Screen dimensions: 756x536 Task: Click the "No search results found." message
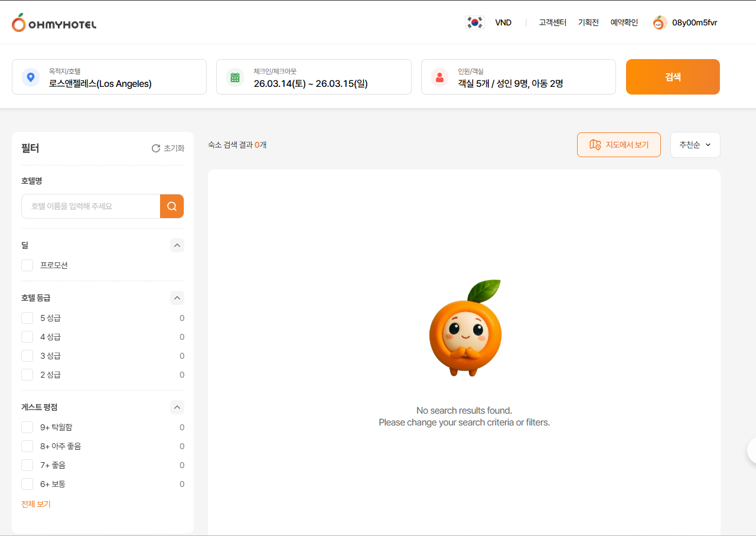point(464,410)
